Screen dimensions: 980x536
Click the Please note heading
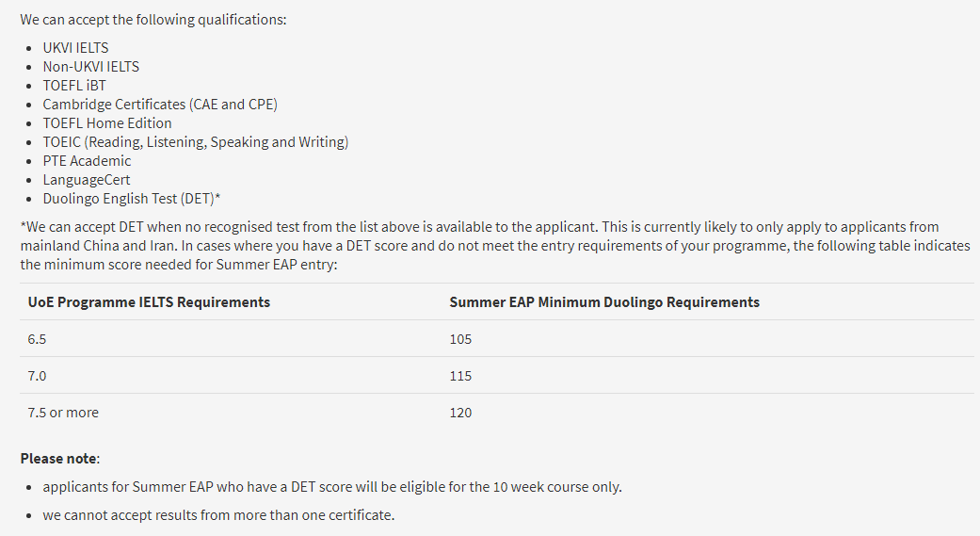pyautogui.click(x=60, y=459)
